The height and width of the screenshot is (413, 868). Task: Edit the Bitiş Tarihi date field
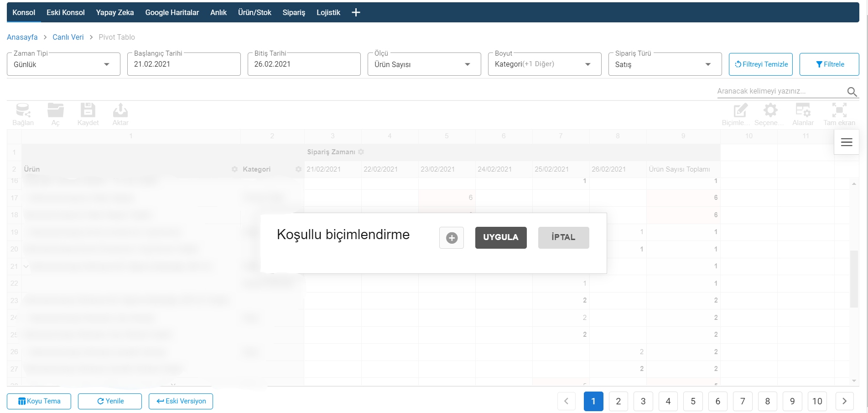pos(304,64)
